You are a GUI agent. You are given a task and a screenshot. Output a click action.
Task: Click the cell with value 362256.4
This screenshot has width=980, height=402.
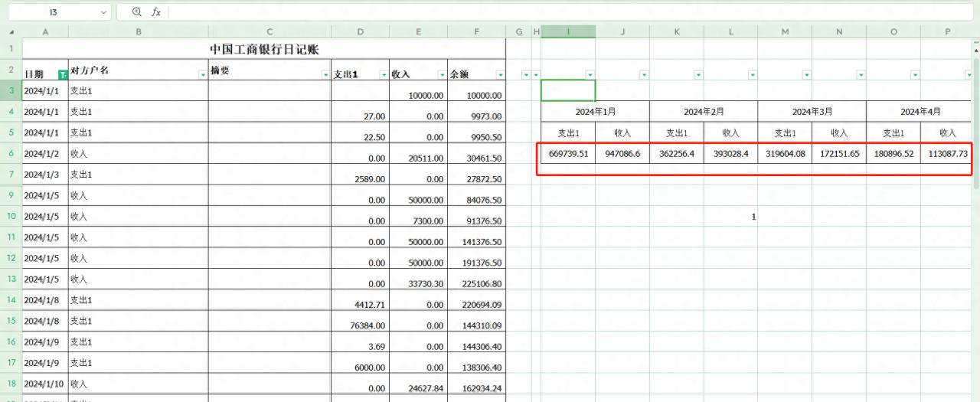677,153
